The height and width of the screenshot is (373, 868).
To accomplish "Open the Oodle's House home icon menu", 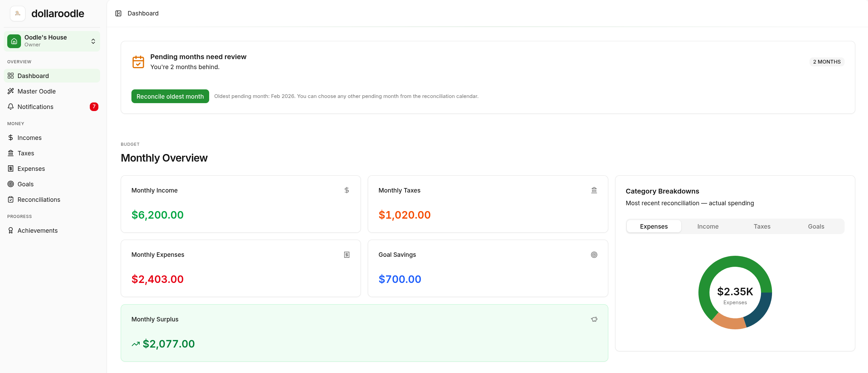I will tap(14, 41).
